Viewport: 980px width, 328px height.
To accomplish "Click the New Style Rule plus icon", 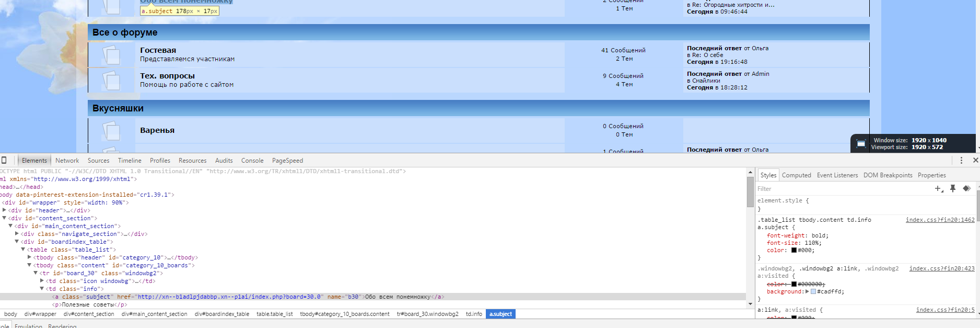I will (939, 189).
